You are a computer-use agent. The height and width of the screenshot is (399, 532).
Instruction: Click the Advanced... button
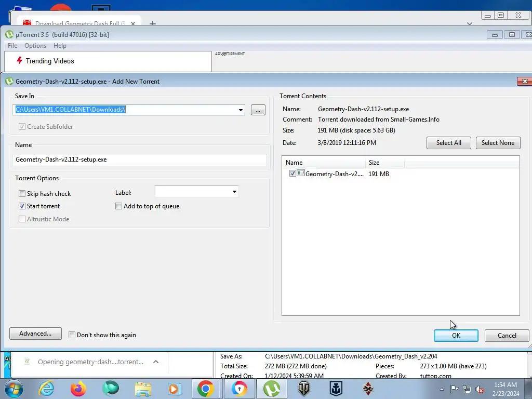click(x=36, y=334)
